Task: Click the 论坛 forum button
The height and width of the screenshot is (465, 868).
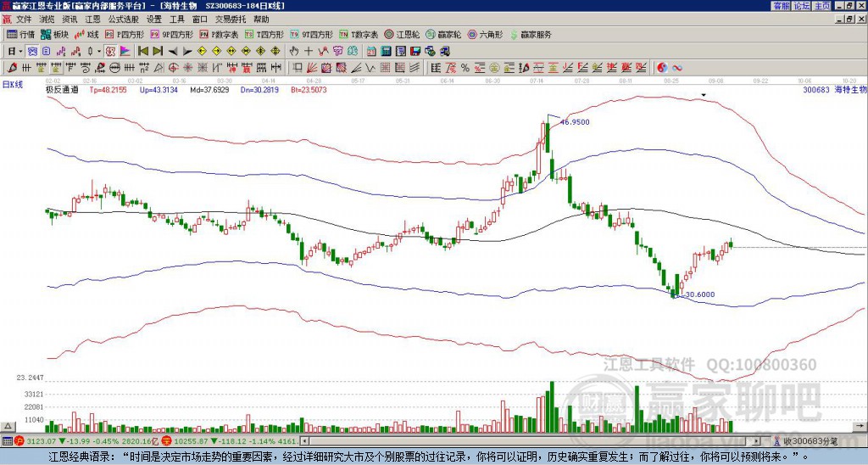Action: point(802,6)
